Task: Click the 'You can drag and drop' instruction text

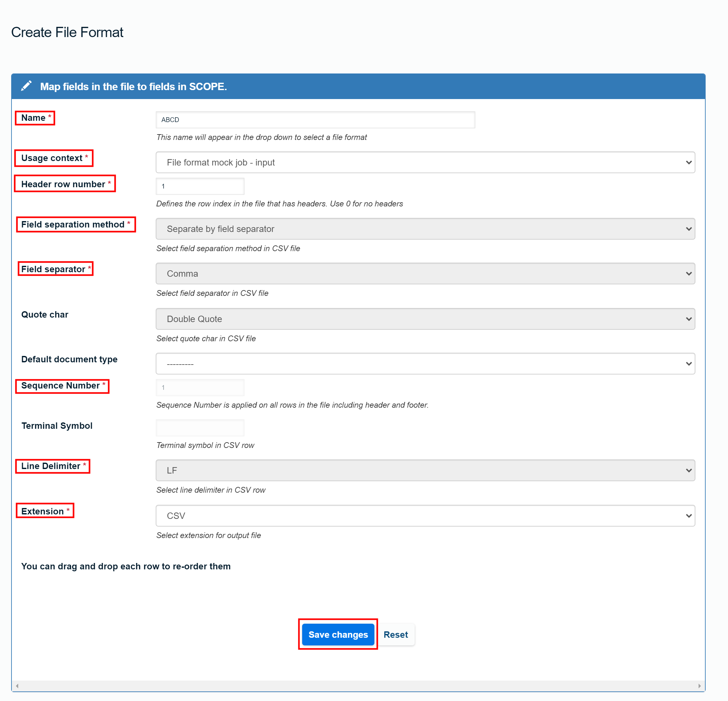Action: pos(126,566)
